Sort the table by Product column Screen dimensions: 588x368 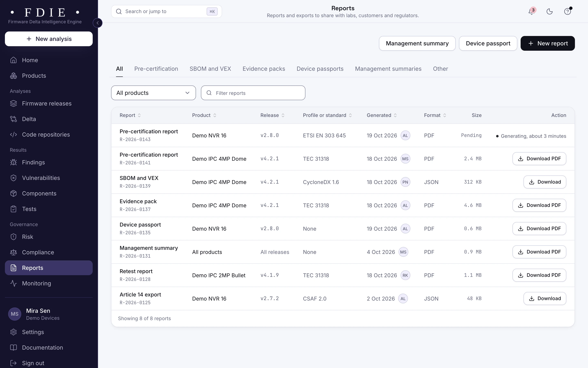click(x=204, y=115)
